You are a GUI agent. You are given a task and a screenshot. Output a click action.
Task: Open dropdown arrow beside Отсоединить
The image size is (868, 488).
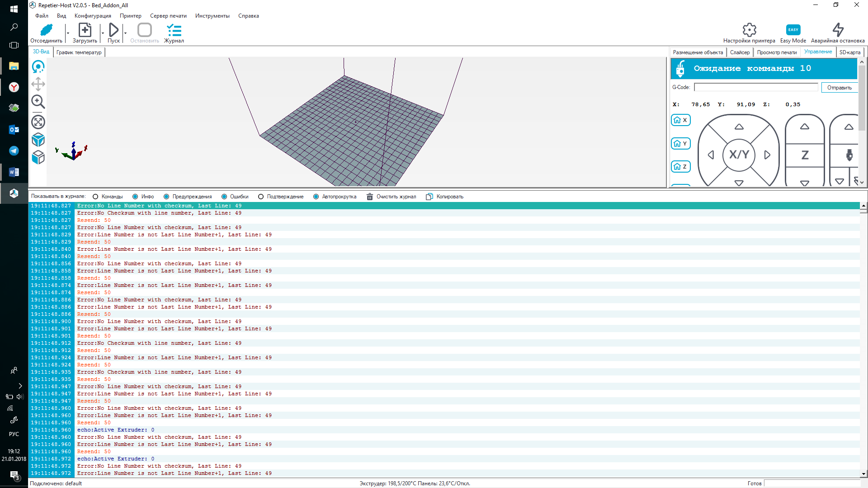(x=68, y=33)
